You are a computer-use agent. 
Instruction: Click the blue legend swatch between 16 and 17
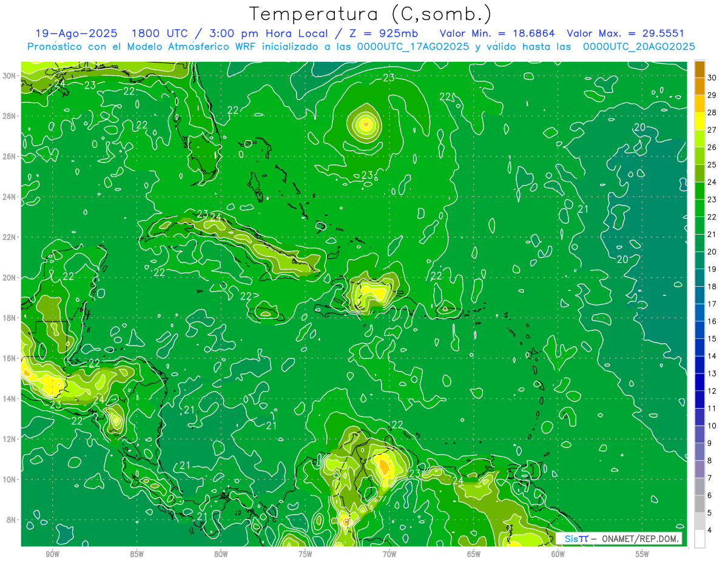click(x=700, y=312)
